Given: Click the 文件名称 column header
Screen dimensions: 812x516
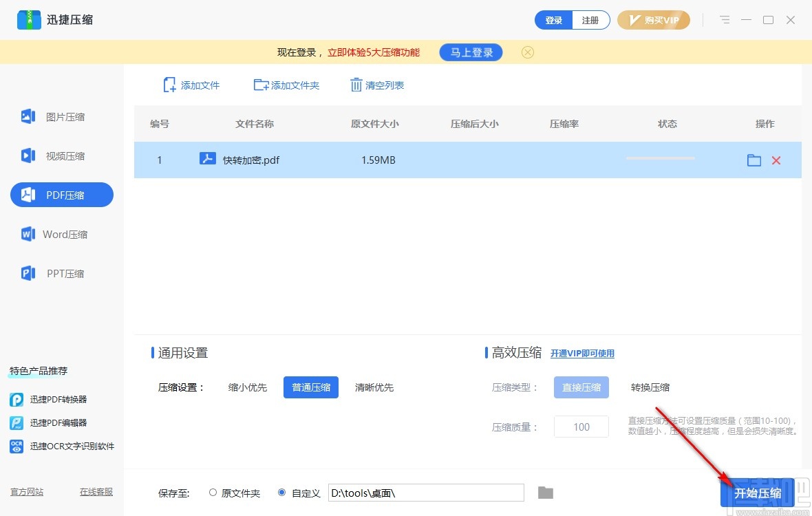Looking at the screenshot, I should point(255,124).
